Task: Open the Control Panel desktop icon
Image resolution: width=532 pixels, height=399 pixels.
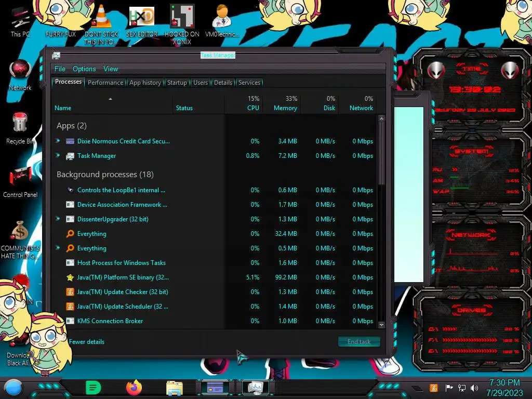Action: pyautogui.click(x=20, y=182)
